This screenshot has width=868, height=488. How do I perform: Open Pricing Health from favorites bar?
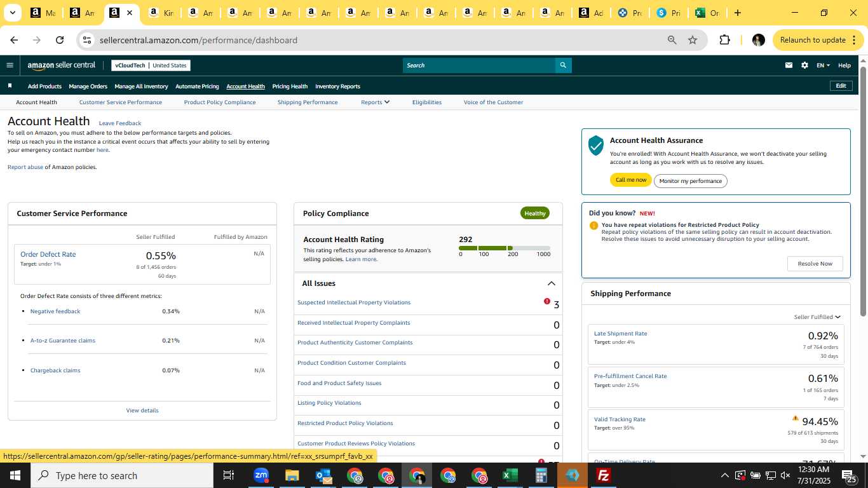[x=290, y=86]
